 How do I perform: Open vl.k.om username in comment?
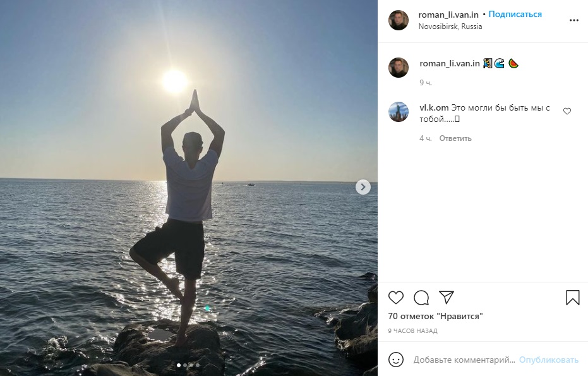(x=434, y=108)
